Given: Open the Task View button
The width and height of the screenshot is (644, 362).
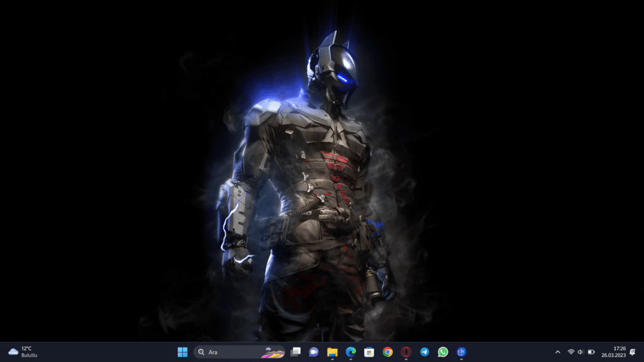Looking at the screenshot, I should 296,352.
